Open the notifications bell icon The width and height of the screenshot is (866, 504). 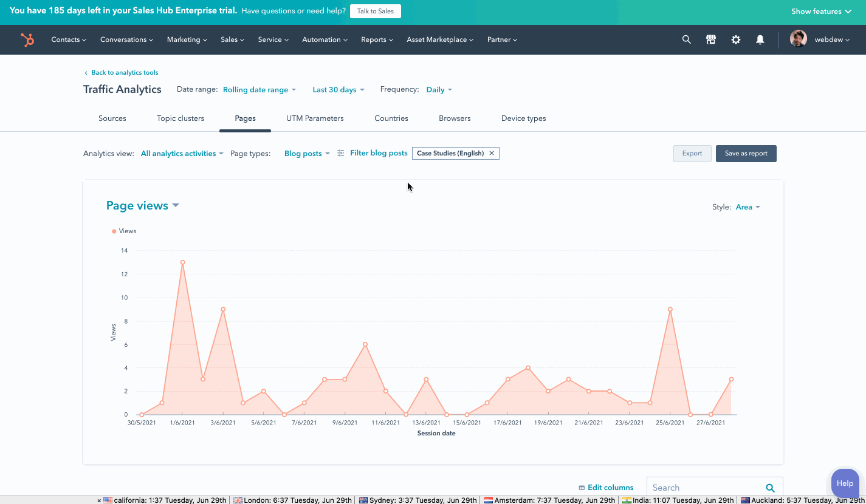(760, 39)
